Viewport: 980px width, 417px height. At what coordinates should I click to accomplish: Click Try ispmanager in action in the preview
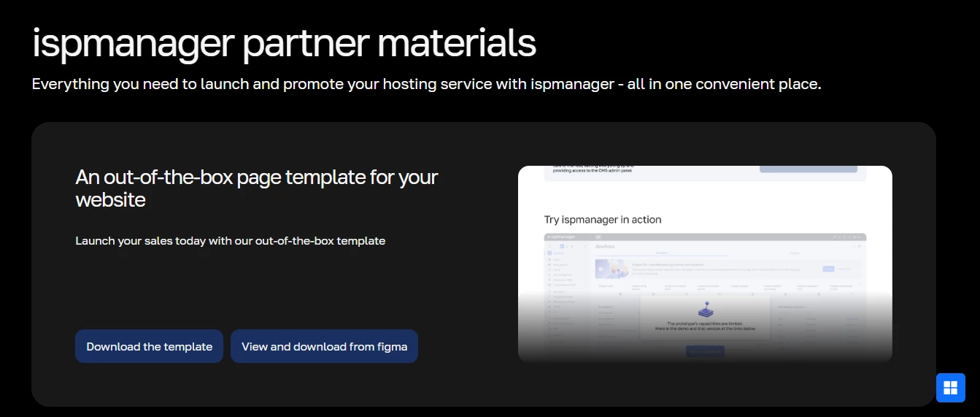(603, 219)
